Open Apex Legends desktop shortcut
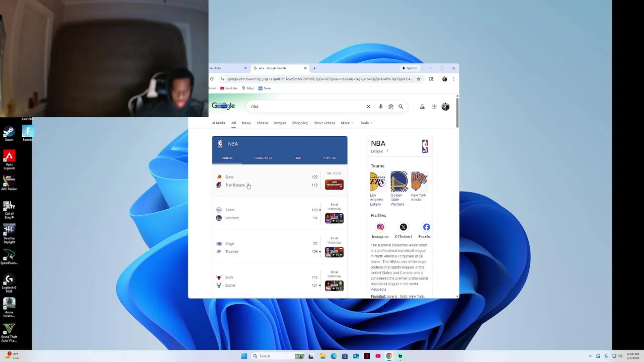Image resolution: width=644 pixels, height=362 pixels. coord(9,160)
